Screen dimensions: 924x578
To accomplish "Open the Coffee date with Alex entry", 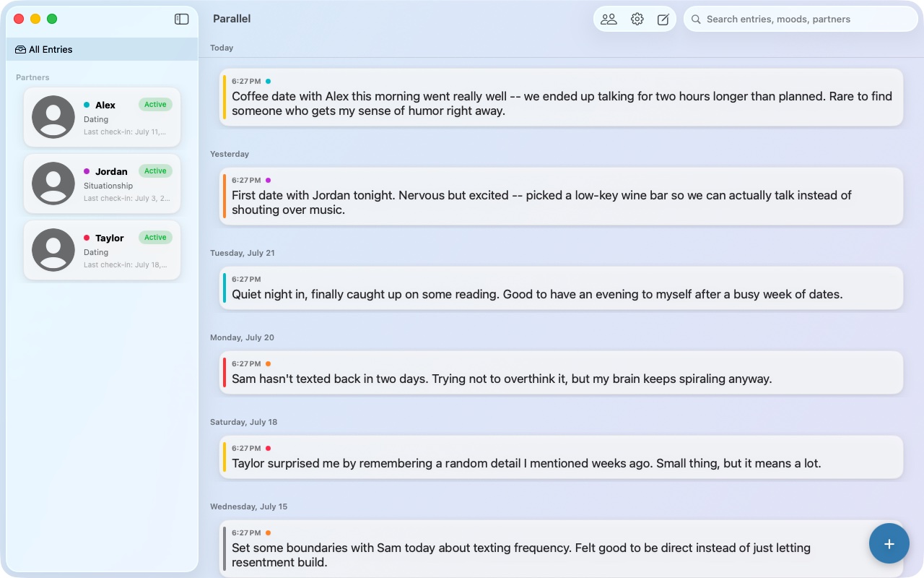I will pyautogui.click(x=561, y=98).
